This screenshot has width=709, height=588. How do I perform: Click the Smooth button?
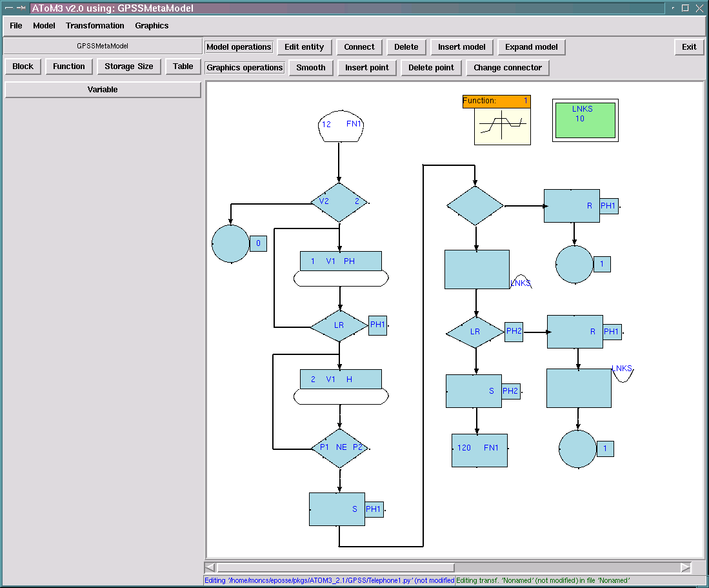[311, 68]
